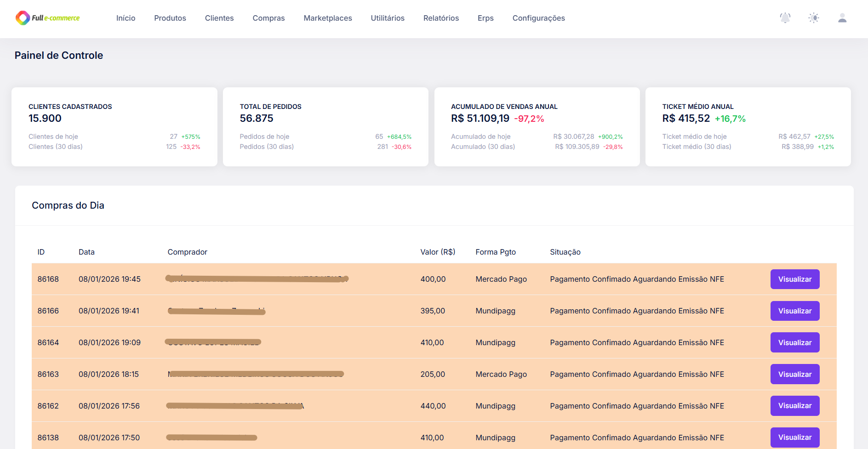The width and height of the screenshot is (868, 449).
Task: Visualizar order 86168
Action: click(x=794, y=279)
